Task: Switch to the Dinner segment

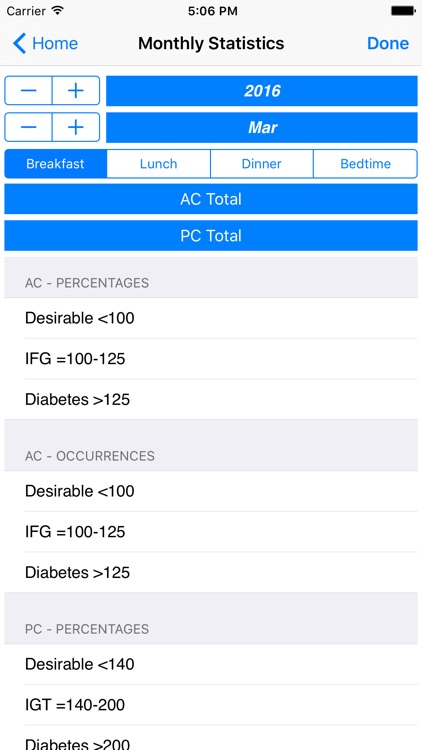Action: [x=262, y=164]
